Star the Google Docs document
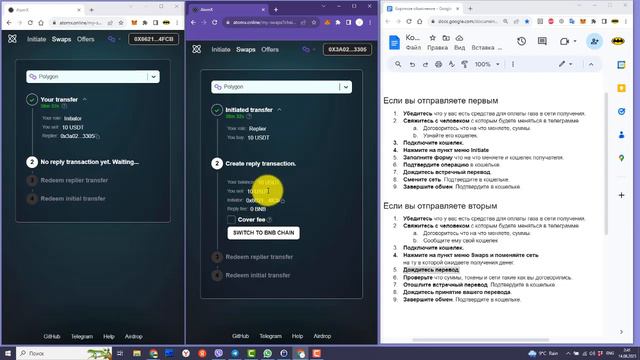This screenshot has height=360, width=640. tap(432, 38)
